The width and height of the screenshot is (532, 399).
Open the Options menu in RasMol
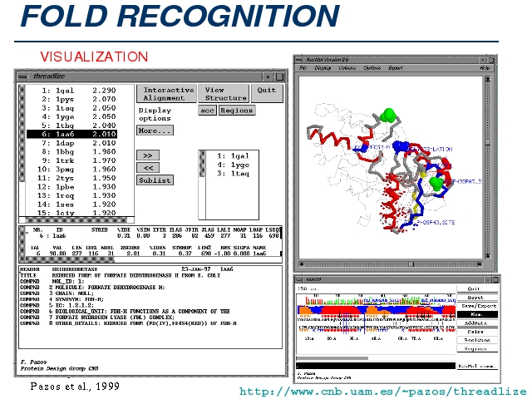coord(372,68)
